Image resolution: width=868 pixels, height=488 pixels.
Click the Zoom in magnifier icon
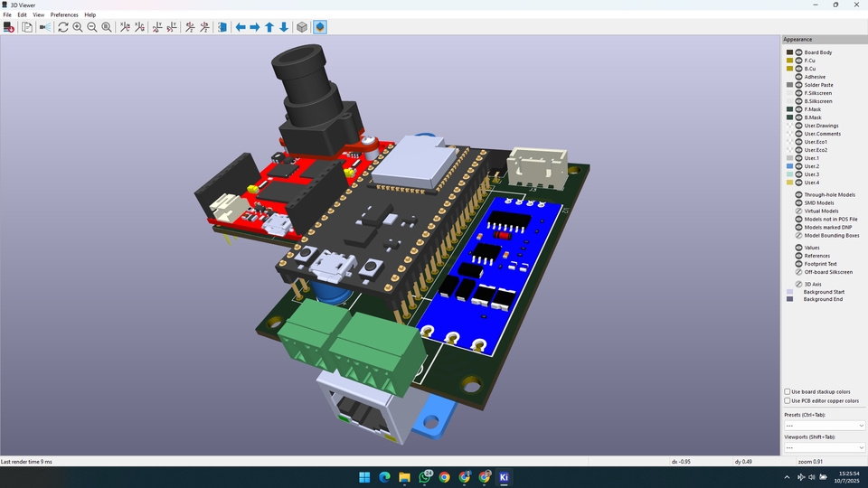78,27
